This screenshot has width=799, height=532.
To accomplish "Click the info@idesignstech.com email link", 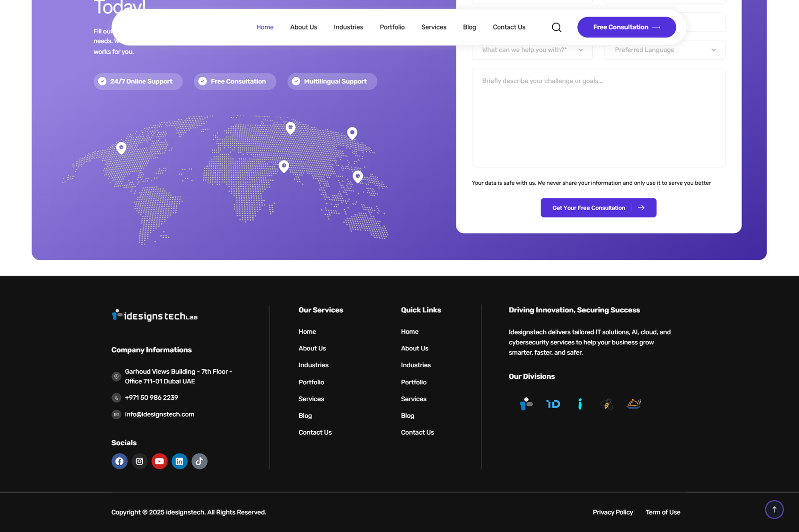I will 159,414.
